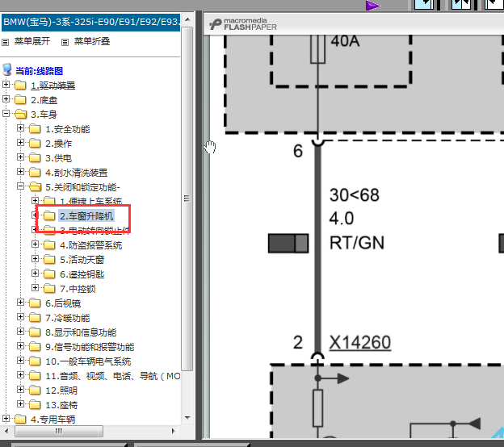504x447 pixels.
Task: Click the RT/GN wire color label
Action: [357, 243]
